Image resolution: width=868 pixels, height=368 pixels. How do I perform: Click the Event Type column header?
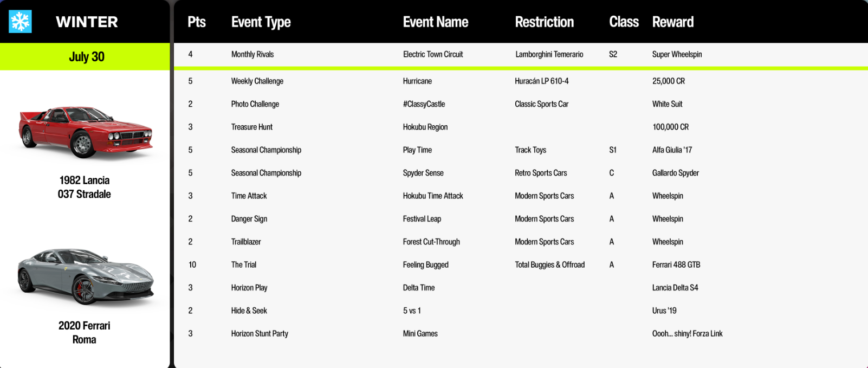(x=261, y=22)
